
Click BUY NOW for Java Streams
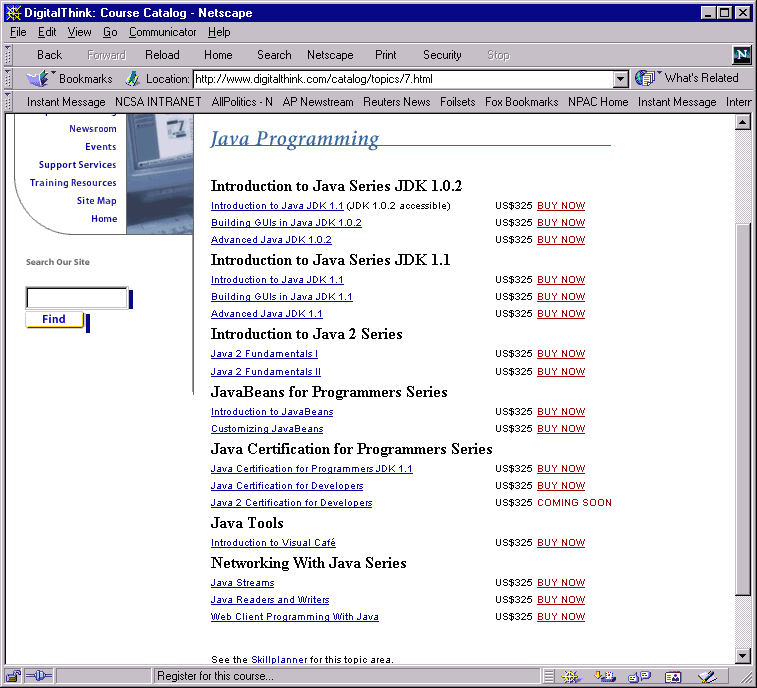pos(561,583)
